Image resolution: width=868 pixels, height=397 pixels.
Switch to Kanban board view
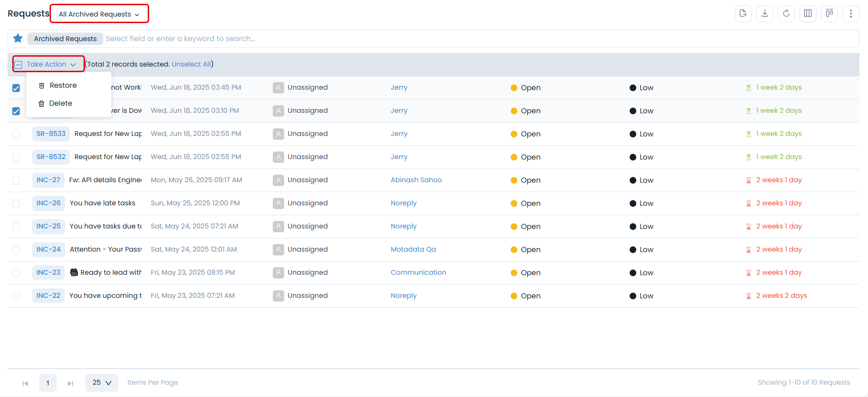829,14
